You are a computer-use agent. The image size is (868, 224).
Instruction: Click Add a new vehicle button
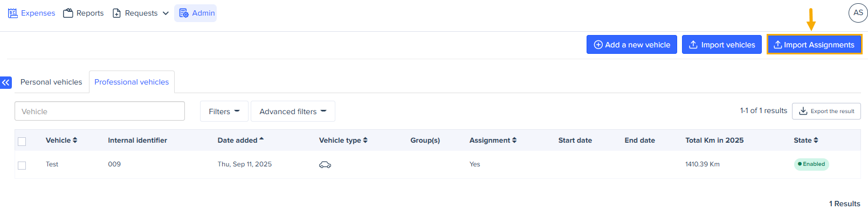(631, 45)
